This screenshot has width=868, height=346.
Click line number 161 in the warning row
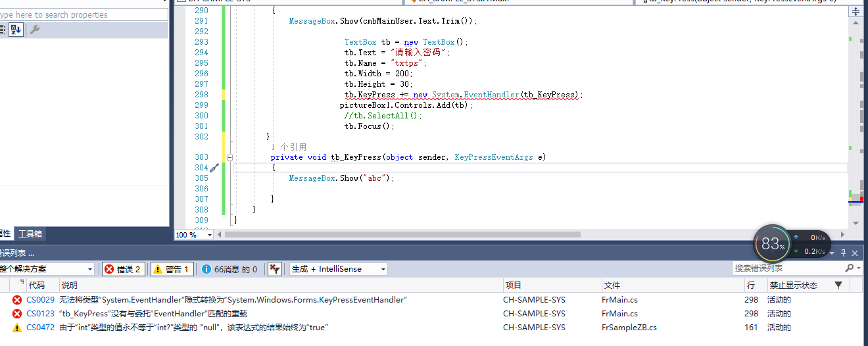click(x=752, y=328)
